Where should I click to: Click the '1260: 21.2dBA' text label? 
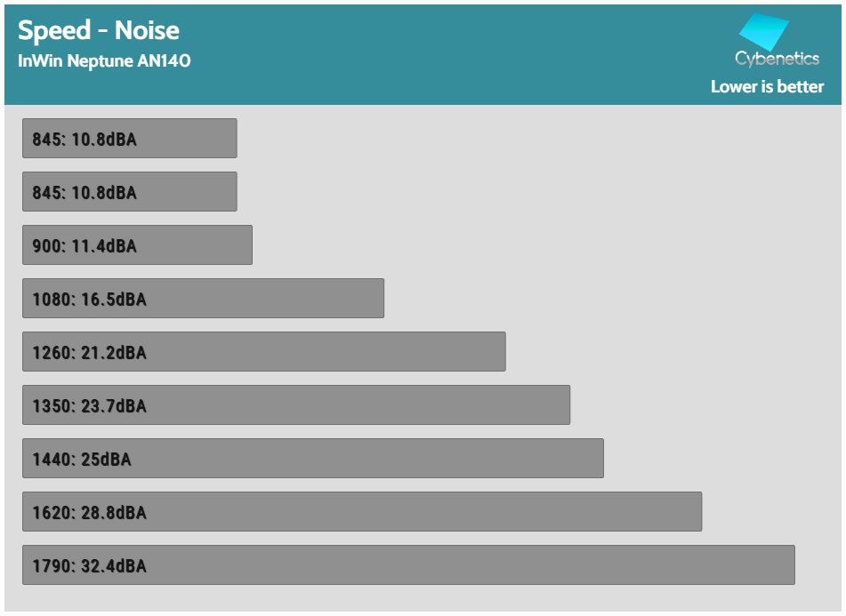pos(89,353)
